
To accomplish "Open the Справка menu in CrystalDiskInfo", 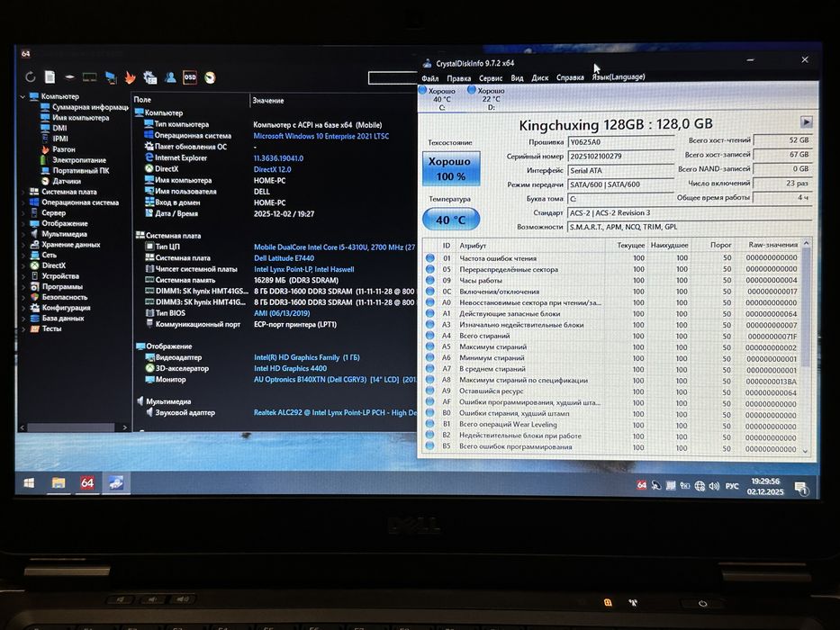I will point(570,77).
